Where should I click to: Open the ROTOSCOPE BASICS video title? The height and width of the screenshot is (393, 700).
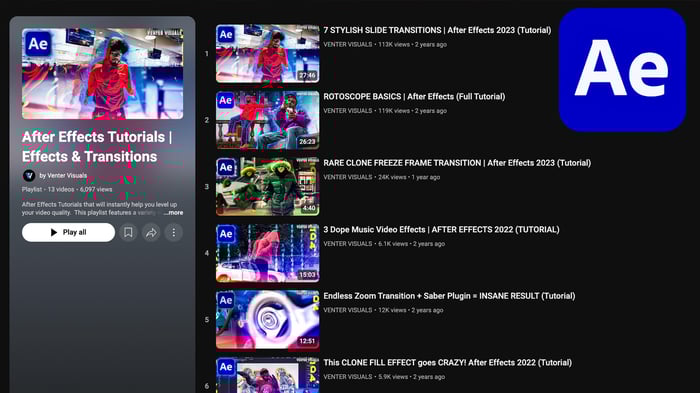[x=414, y=96]
